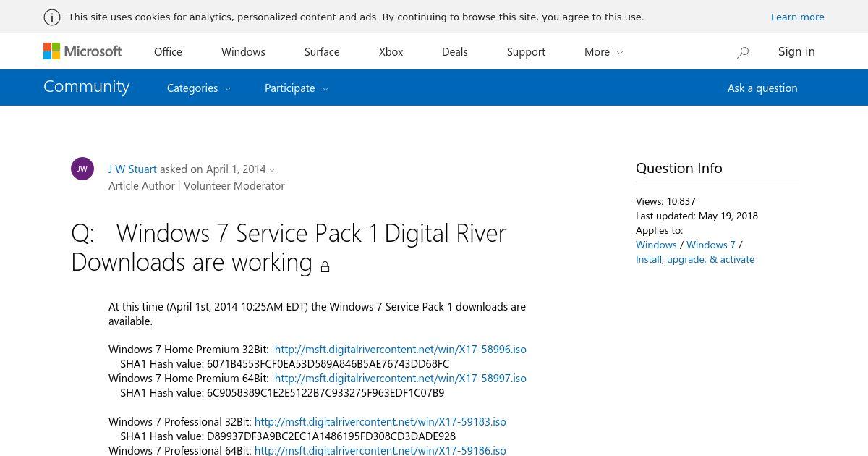Open the Windows menu item
Screen dimensions: 868x456
click(x=243, y=51)
